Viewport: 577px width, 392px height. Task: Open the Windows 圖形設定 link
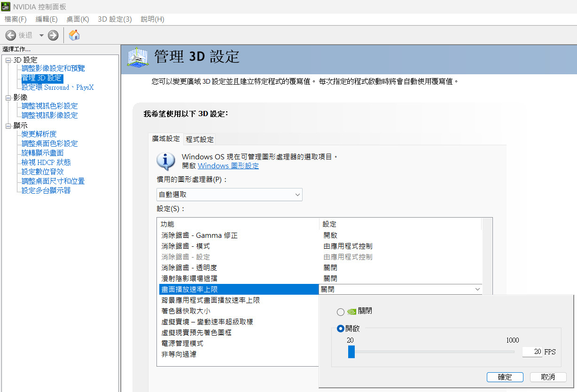point(228,166)
